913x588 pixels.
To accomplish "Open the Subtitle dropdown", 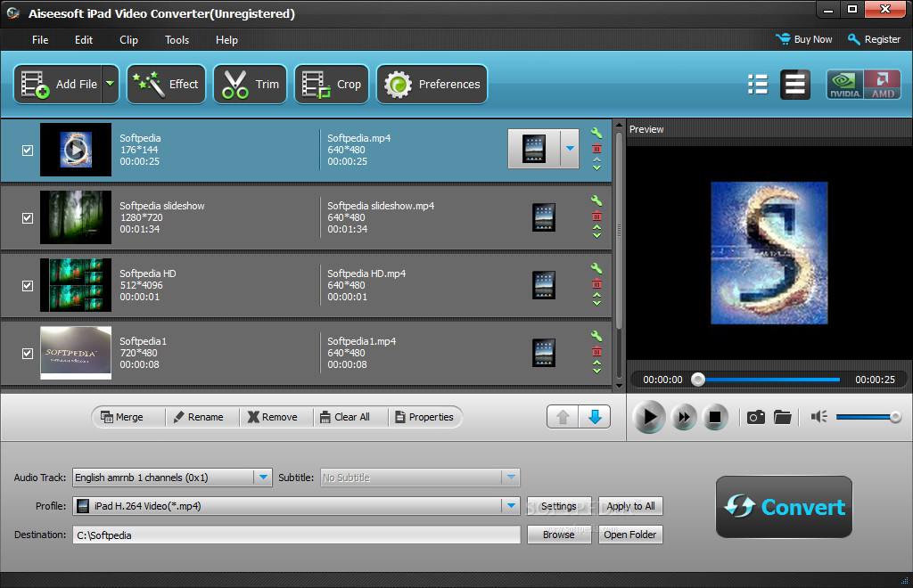I will click(511, 478).
